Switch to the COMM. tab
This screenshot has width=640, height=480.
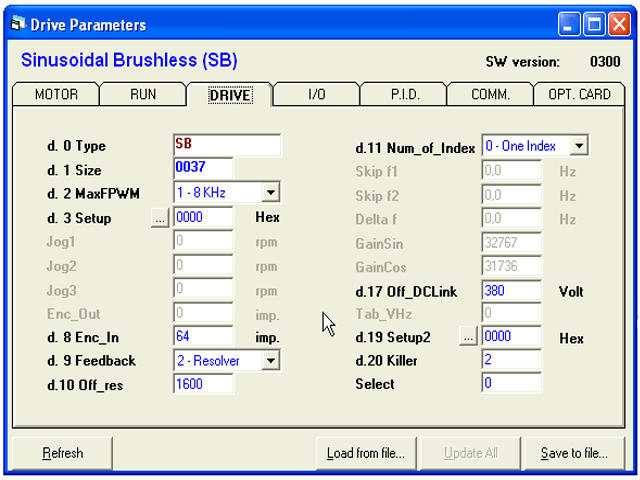(491, 95)
